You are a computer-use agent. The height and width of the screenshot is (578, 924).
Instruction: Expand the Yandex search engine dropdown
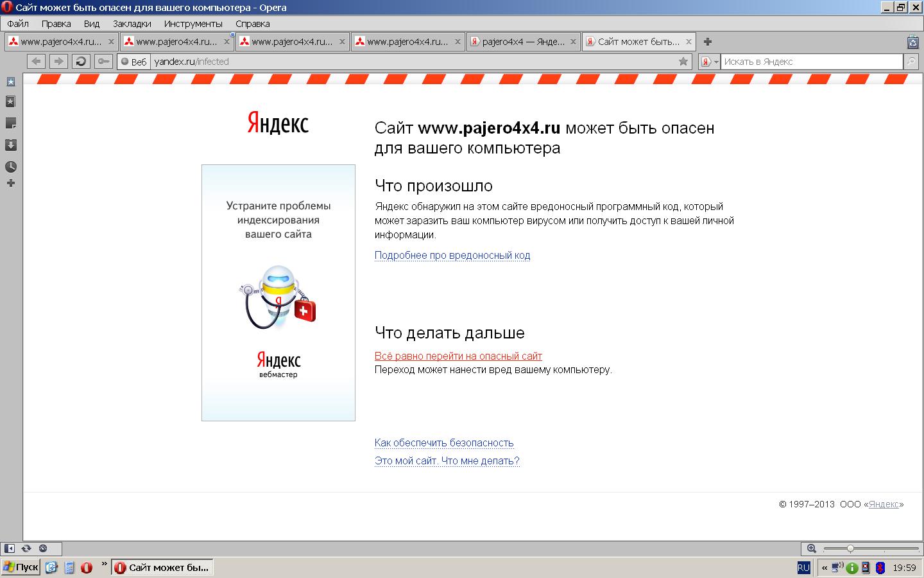709,62
